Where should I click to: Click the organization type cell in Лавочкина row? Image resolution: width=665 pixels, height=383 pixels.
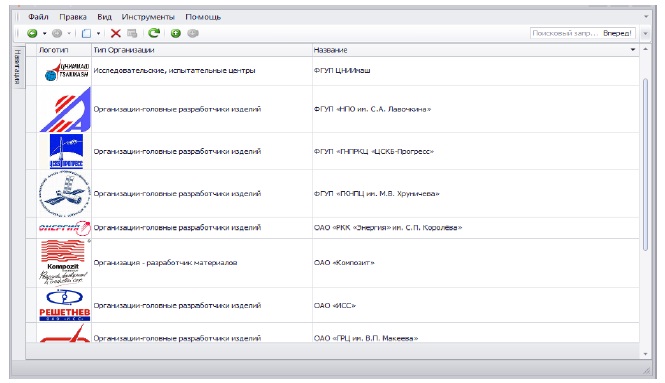coord(202,109)
